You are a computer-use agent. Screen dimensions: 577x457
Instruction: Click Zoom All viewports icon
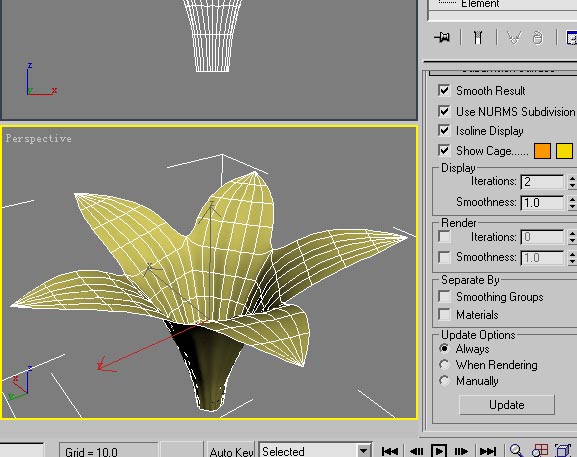[x=540, y=451]
